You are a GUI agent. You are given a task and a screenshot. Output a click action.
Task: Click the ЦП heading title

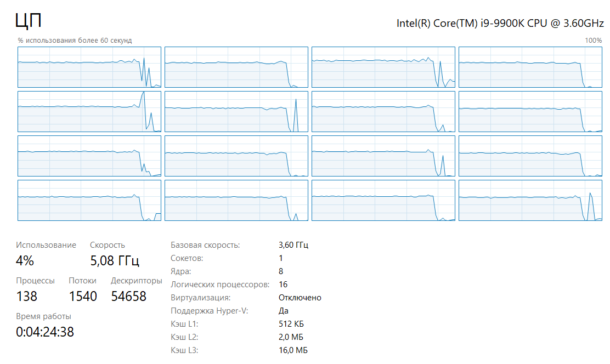coord(29,21)
